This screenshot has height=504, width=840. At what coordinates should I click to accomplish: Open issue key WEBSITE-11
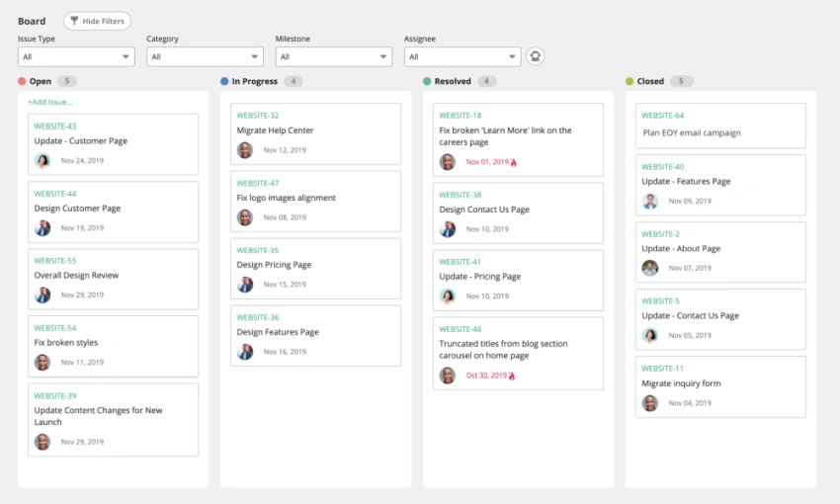click(663, 369)
